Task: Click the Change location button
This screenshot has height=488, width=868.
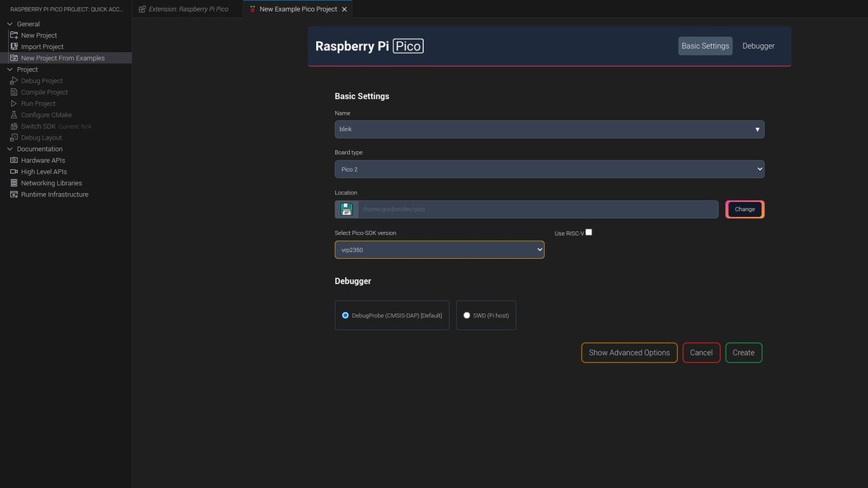Action: [745, 209]
